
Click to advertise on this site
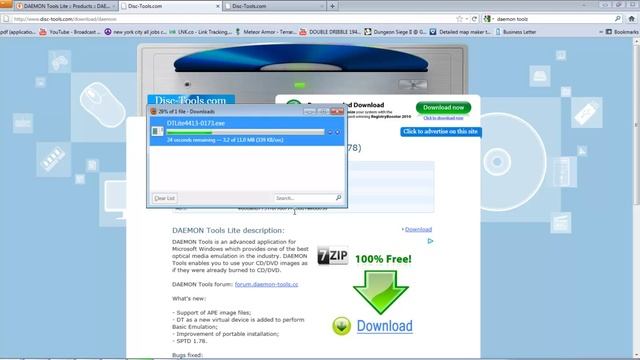pos(440,131)
